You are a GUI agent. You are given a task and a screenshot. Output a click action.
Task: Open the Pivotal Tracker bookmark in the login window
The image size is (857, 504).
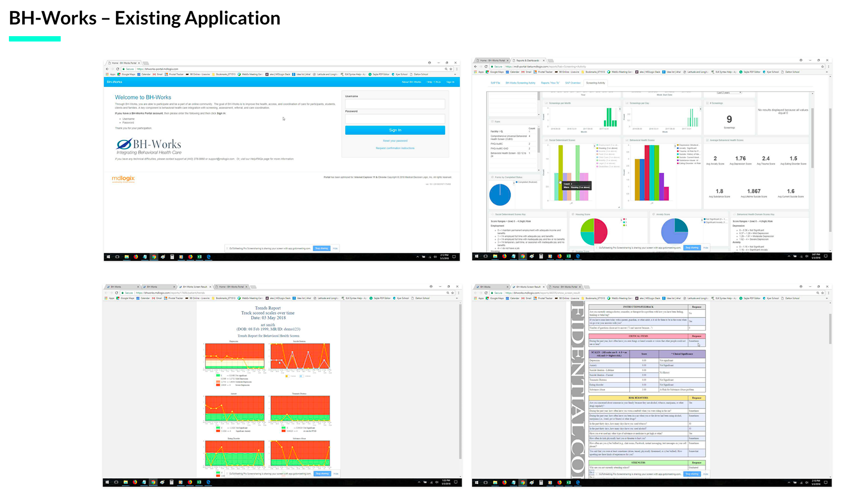tap(174, 75)
